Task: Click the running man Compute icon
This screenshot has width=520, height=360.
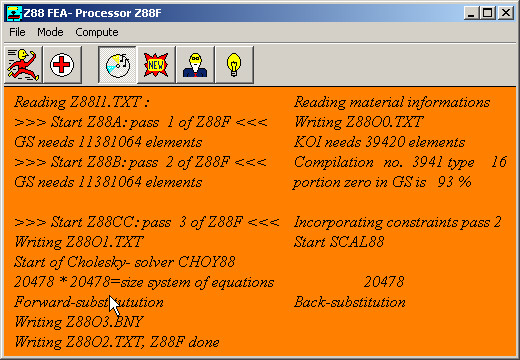Action: tap(23, 65)
